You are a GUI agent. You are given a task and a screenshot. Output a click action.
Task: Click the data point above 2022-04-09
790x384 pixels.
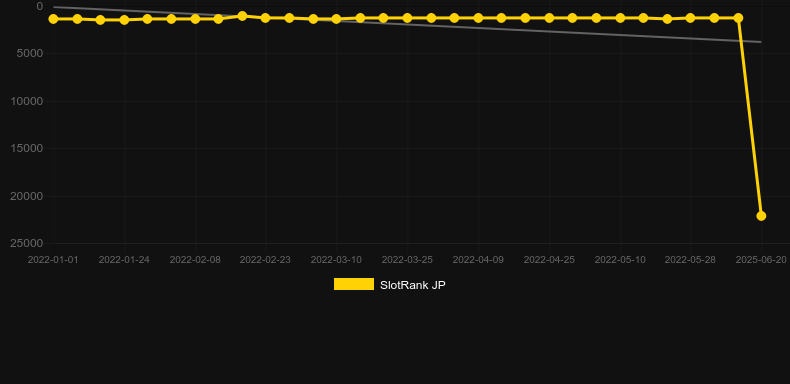(x=478, y=18)
